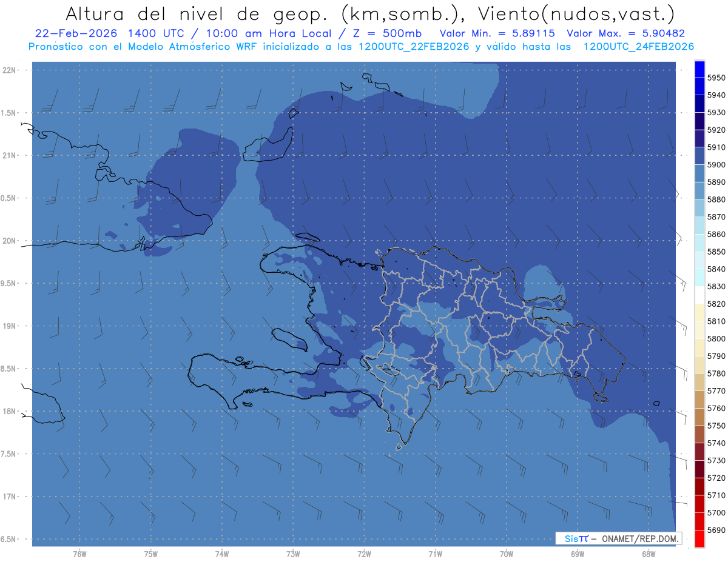Click the '71W' longitude axis label

(x=435, y=554)
